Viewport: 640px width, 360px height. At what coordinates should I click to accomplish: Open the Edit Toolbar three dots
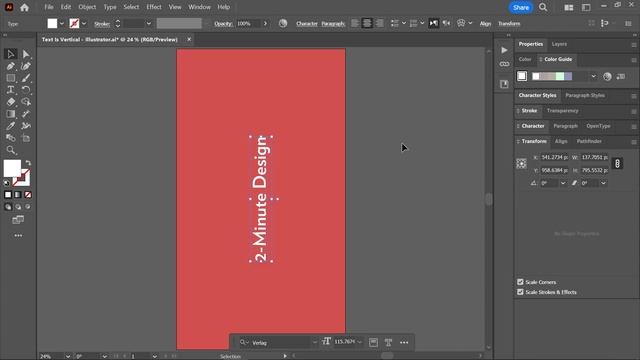pos(18,236)
